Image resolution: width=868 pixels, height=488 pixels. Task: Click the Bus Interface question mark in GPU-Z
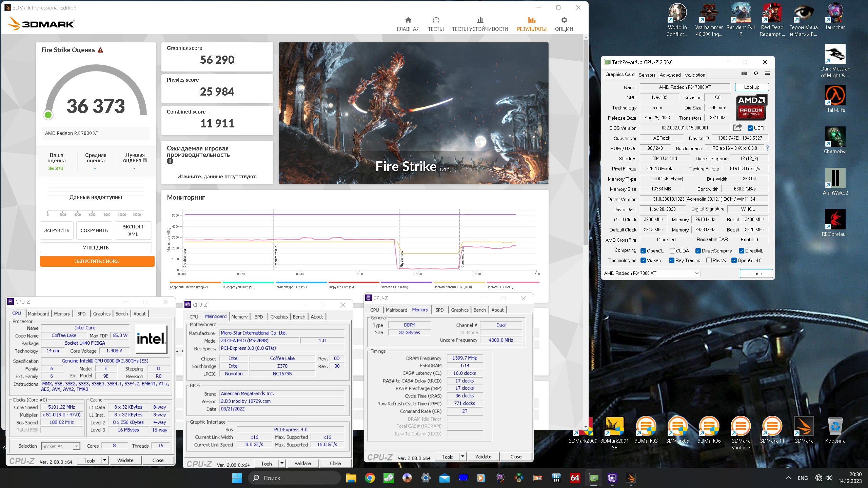coord(767,148)
